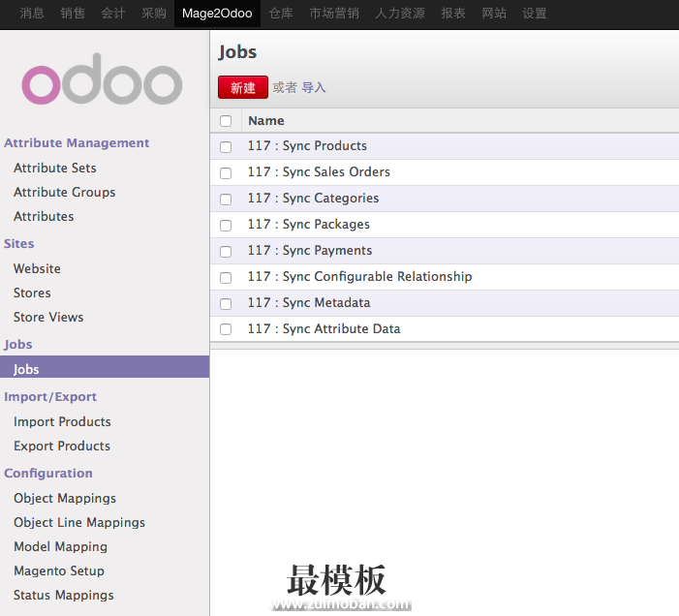This screenshot has height=616, width=679.
Task: Open the 人力资源 top menu
Action: tap(400, 14)
